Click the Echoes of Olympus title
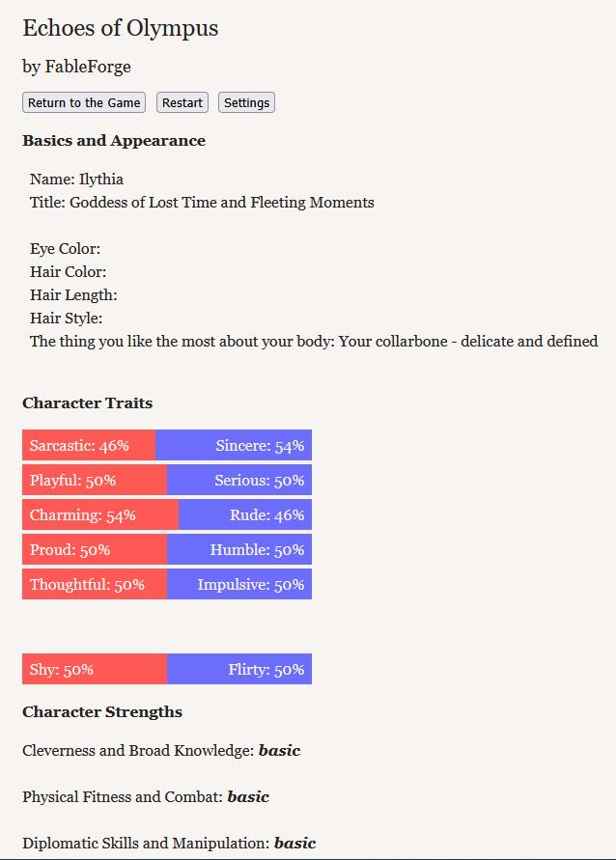 point(121,28)
